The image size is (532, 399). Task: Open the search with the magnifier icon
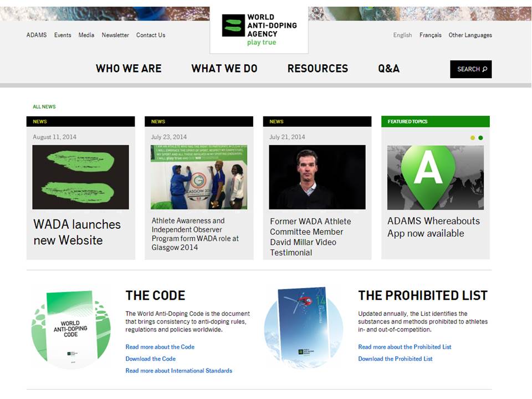[484, 69]
